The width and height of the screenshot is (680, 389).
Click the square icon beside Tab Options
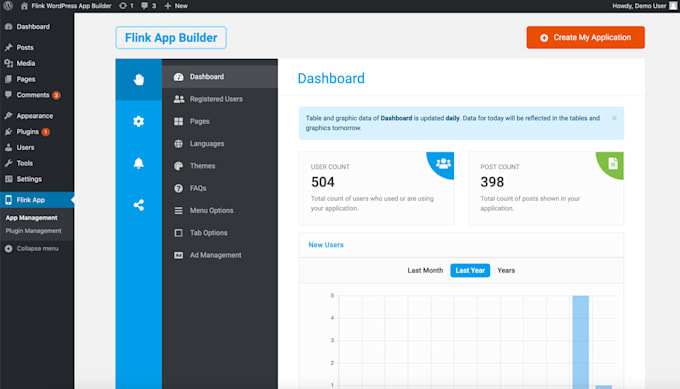178,233
